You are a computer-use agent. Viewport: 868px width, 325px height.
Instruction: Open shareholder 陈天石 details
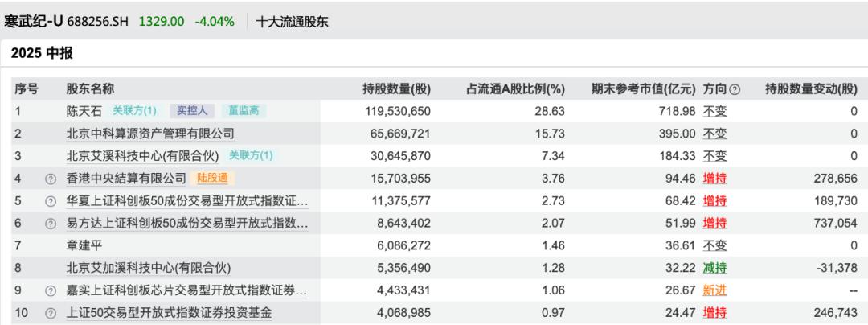84,111
